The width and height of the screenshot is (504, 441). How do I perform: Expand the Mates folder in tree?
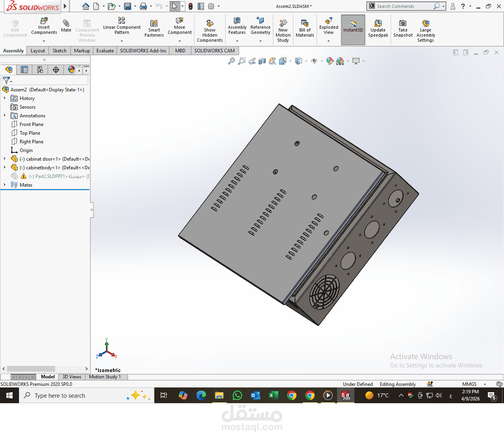tap(5, 185)
